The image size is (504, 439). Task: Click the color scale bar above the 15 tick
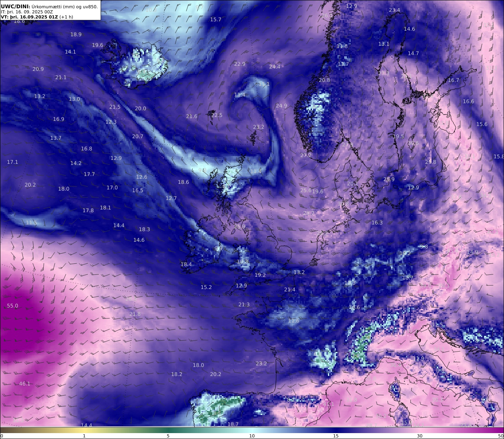point(336,430)
